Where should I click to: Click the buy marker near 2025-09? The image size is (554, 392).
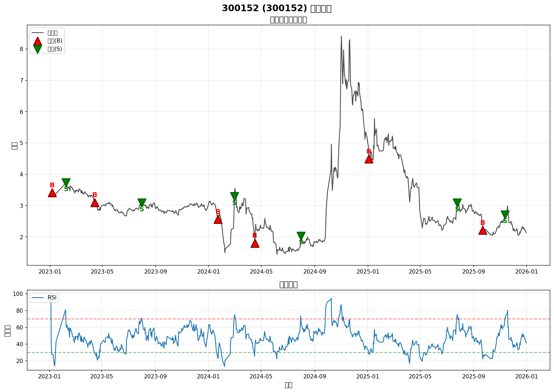coord(483,230)
